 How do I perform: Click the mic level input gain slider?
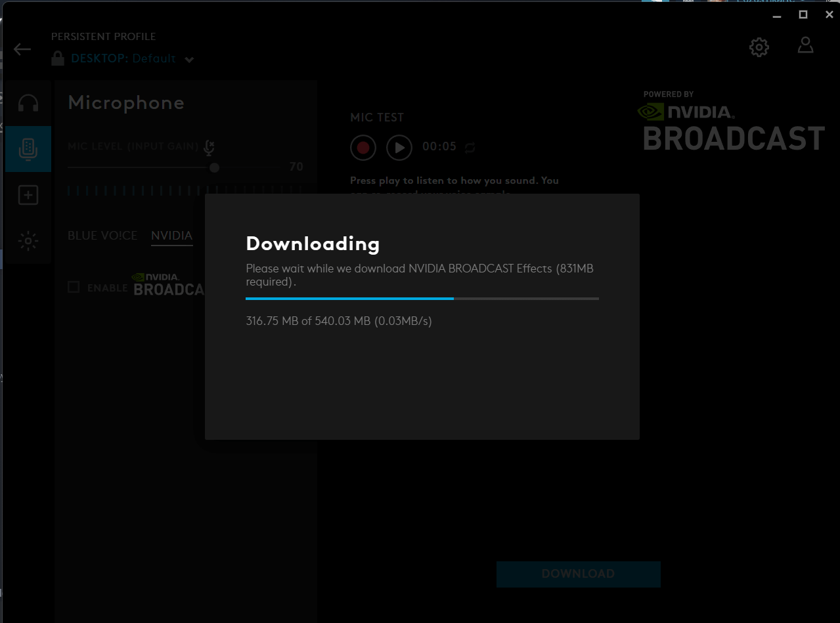(x=214, y=168)
